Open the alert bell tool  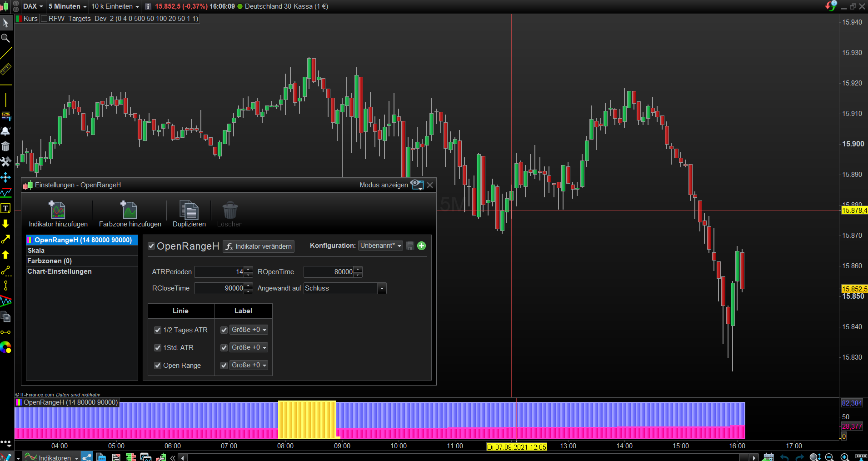5,131
